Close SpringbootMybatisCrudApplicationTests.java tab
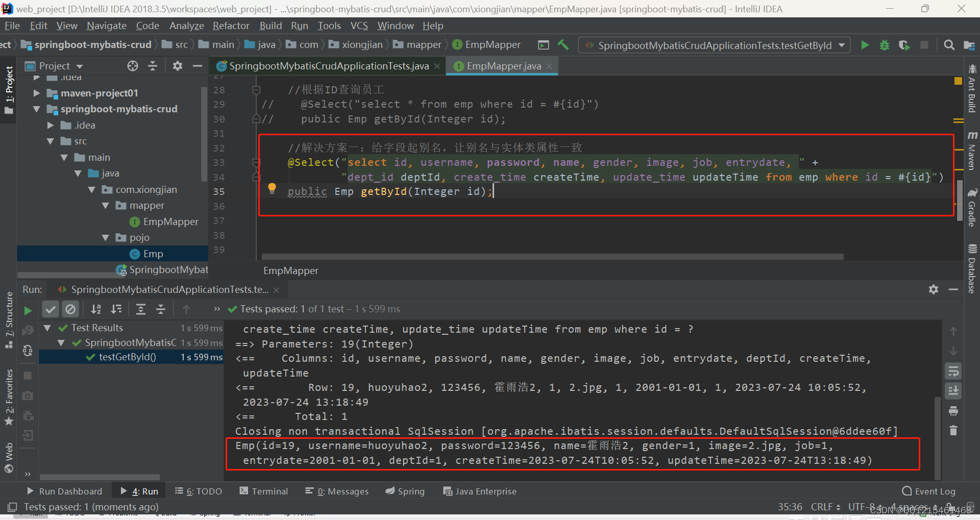 point(437,66)
